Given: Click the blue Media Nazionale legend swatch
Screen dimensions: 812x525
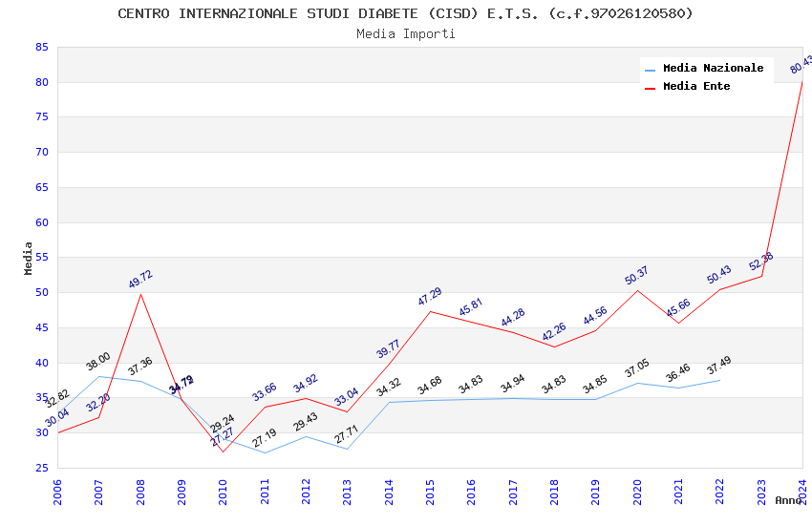Looking at the screenshot, I should click(x=650, y=70).
